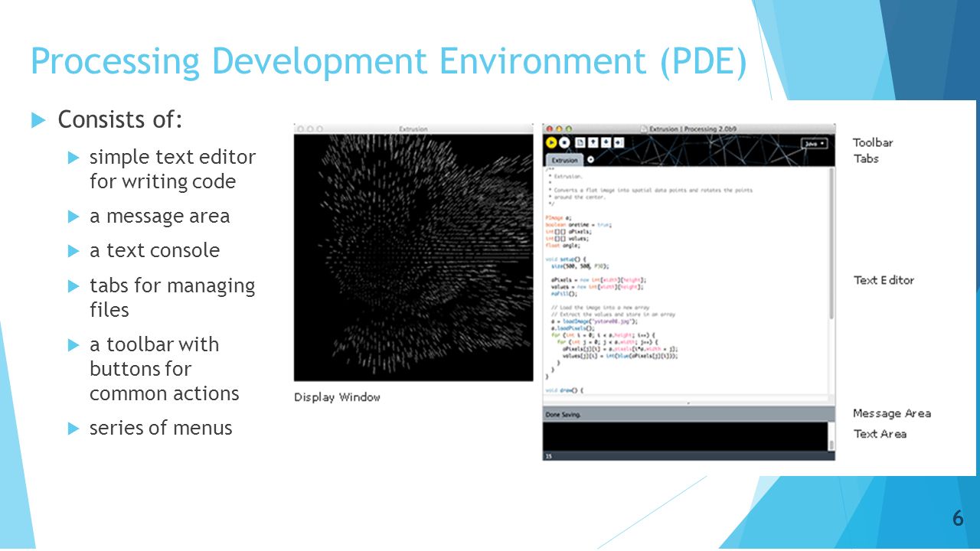Click the Export application icon in toolbar
The width and height of the screenshot is (980, 551).
tap(619, 142)
